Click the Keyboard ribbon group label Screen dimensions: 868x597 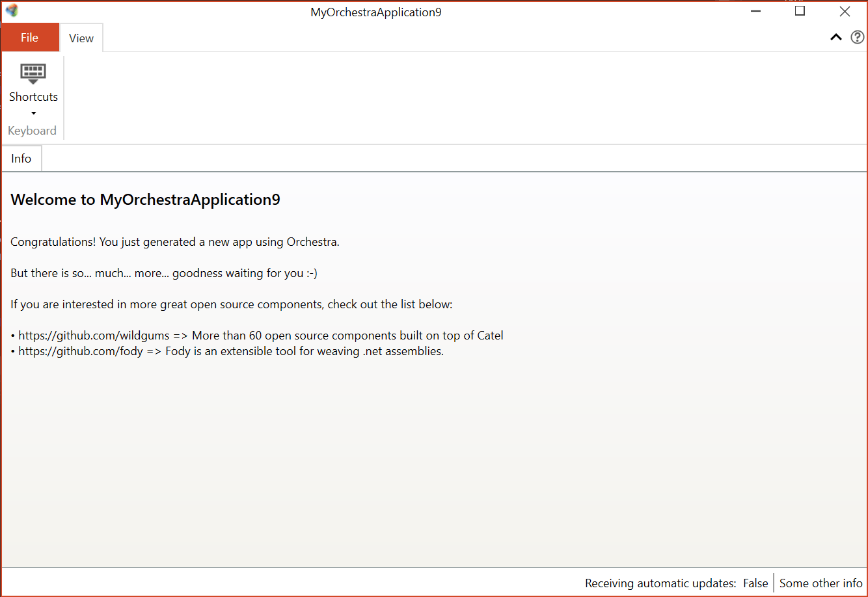(32, 131)
